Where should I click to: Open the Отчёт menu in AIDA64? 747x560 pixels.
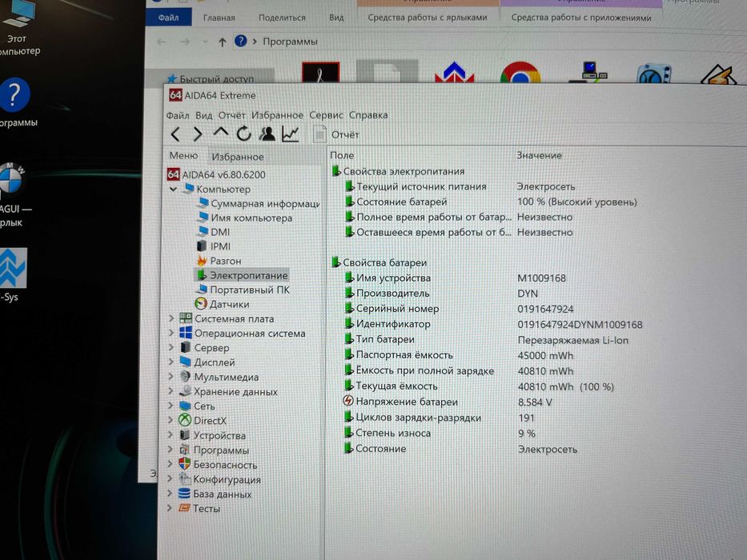point(231,115)
